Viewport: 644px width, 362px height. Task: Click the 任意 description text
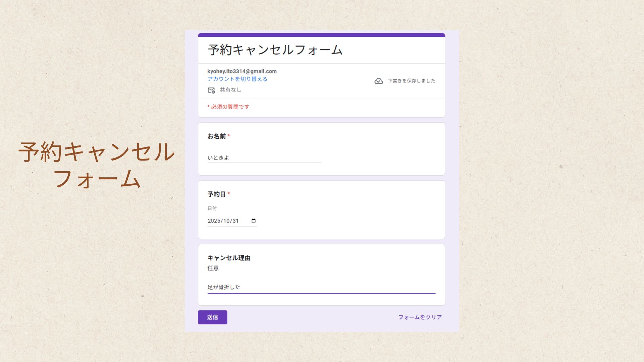213,268
